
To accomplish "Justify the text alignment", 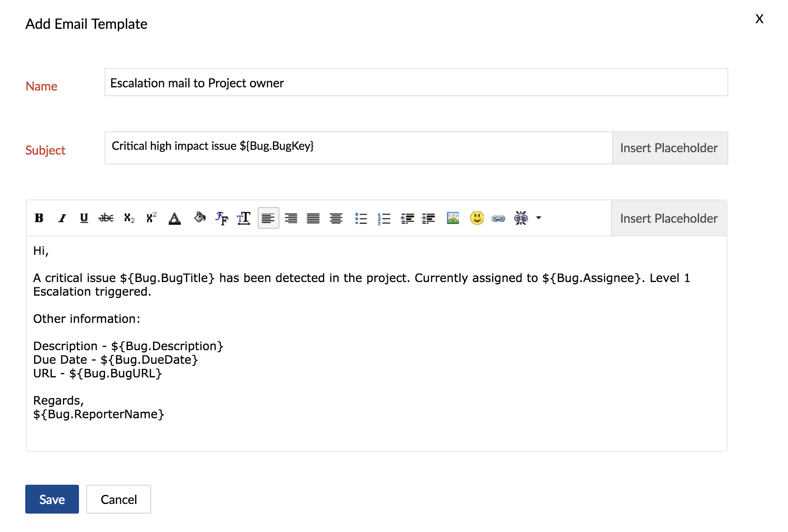I will pyautogui.click(x=313, y=218).
